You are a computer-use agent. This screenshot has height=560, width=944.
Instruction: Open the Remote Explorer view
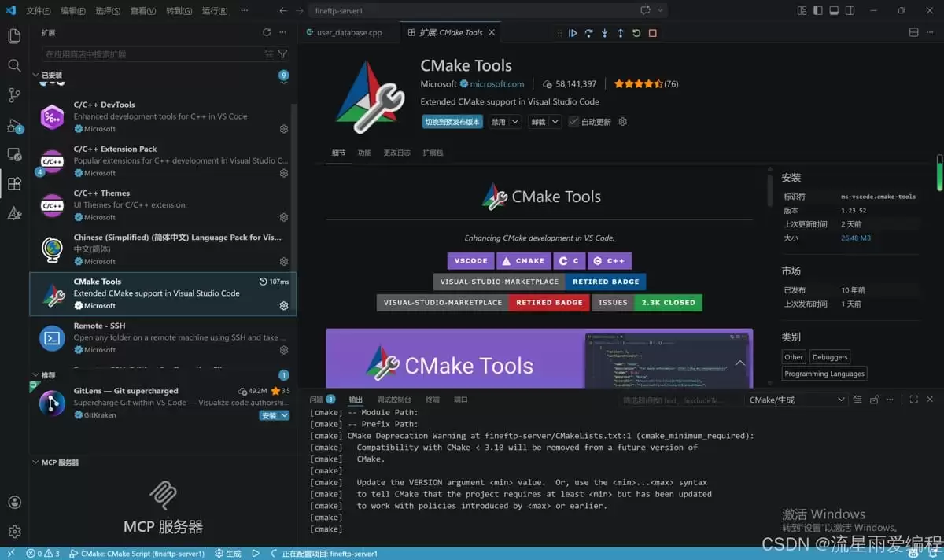click(14, 154)
